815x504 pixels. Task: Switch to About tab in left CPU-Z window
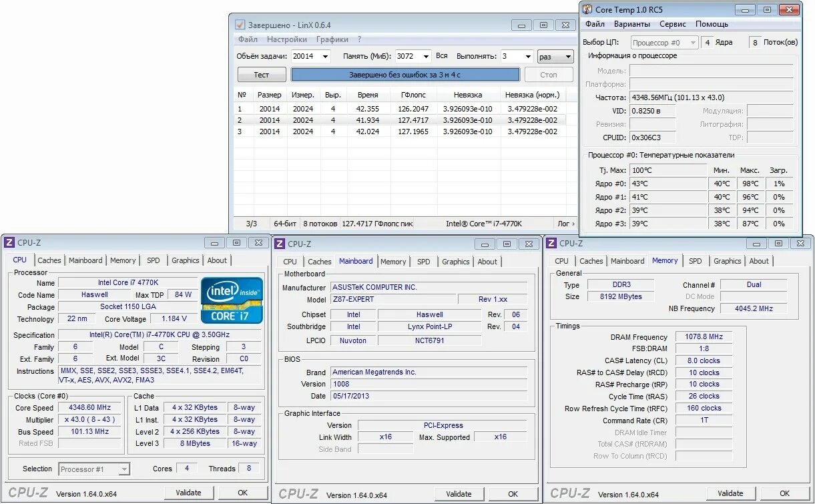[217, 260]
